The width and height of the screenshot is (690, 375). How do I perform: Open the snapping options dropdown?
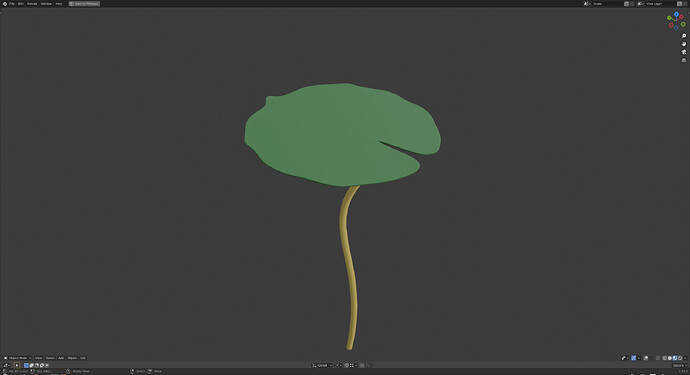353,365
